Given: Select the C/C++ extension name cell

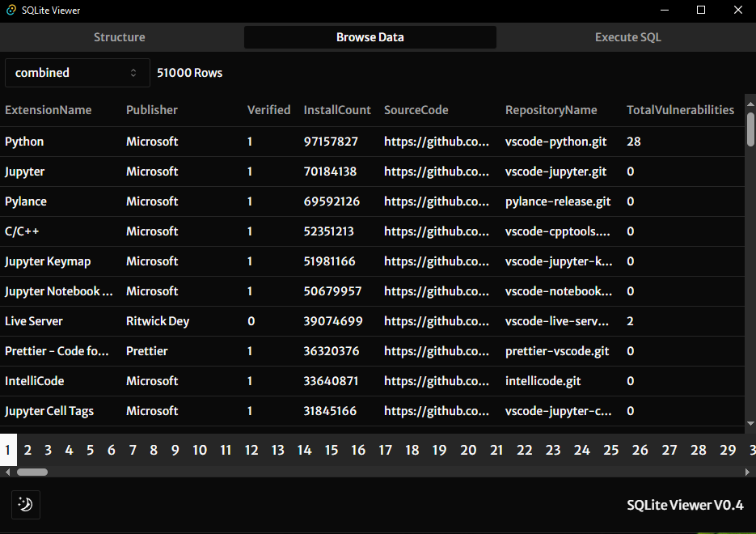Looking at the screenshot, I should [22, 231].
